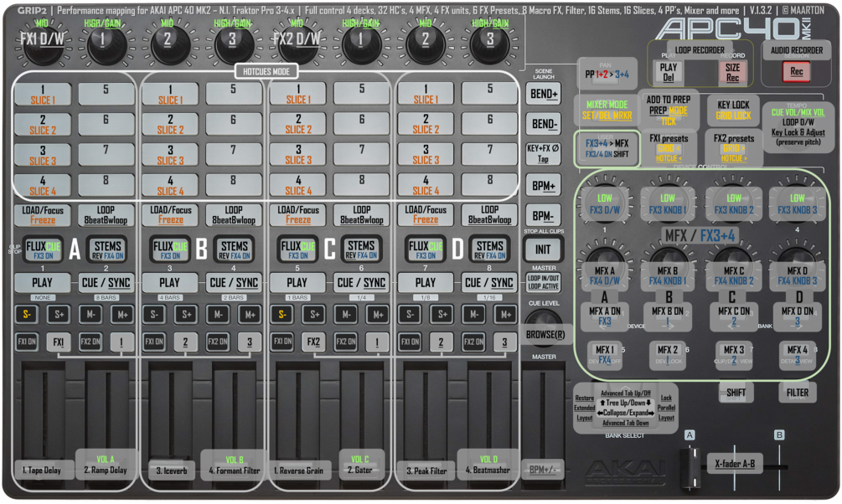Click Lock Parallel Layout
Screen dimensions: 842x504
(x=666, y=408)
